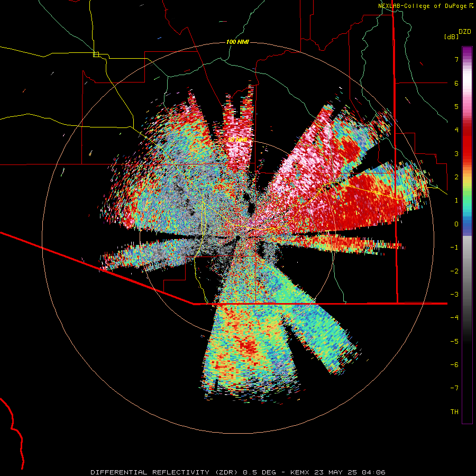Click the [dB] unit label
This screenshot has height=476, width=476.
[452, 36]
